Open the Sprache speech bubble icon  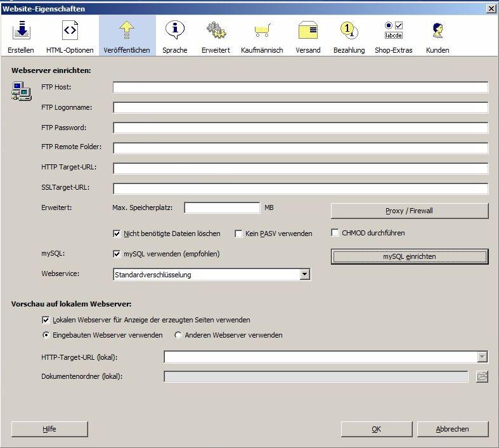coord(174,30)
